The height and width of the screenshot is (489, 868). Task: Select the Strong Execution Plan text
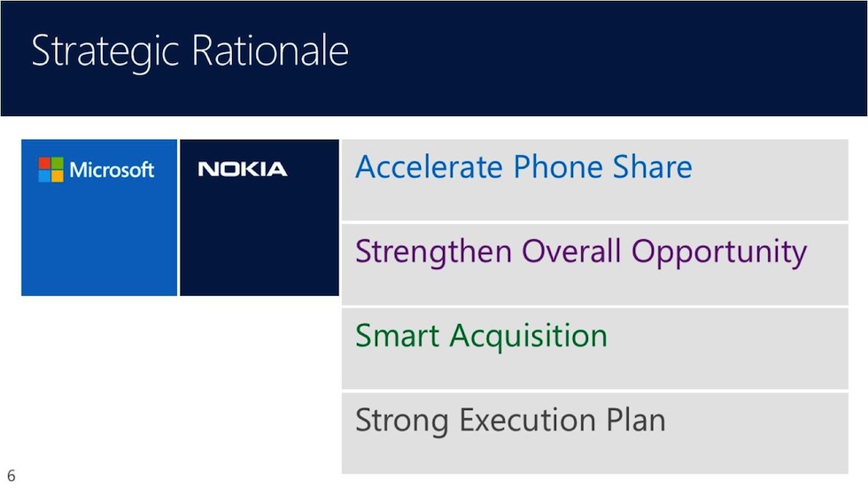click(x=509, y=419)
